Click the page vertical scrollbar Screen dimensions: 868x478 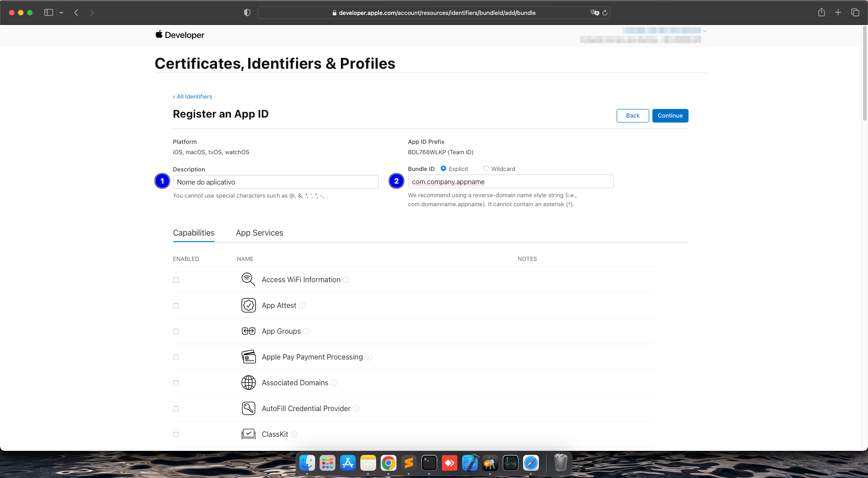coord(864,73)
